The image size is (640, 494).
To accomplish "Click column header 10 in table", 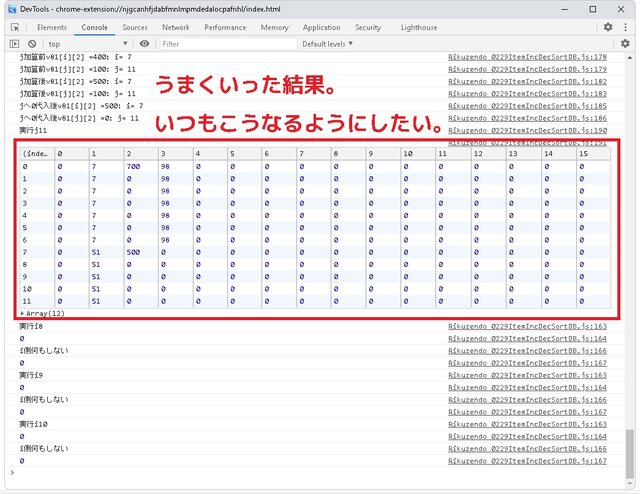I will pos(418,154).
